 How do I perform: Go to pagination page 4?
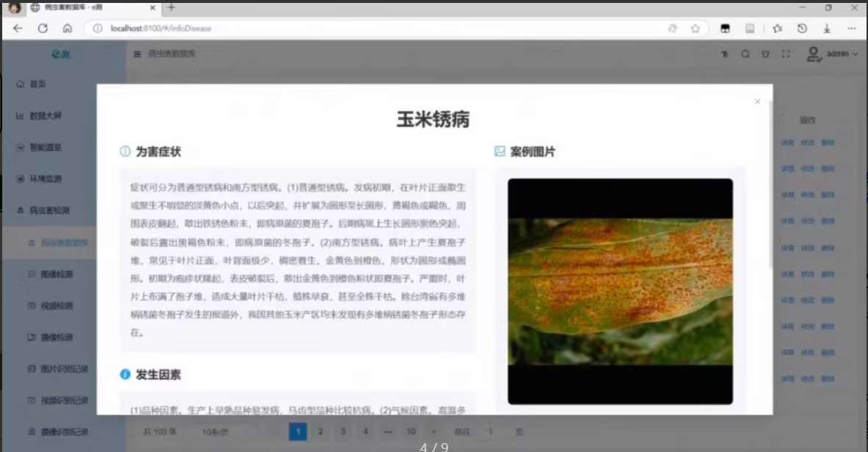click(x=365, y=431)
